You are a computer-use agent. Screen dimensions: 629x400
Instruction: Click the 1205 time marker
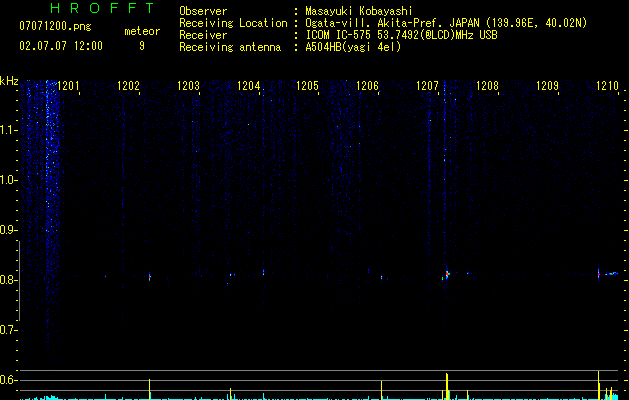[308, 86]
